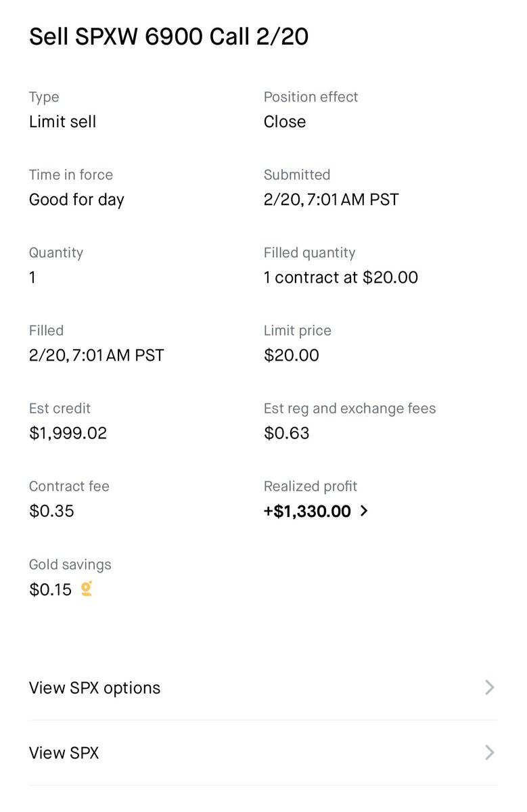
Task: Open the View SPX options link
Action: coord(95,687)
